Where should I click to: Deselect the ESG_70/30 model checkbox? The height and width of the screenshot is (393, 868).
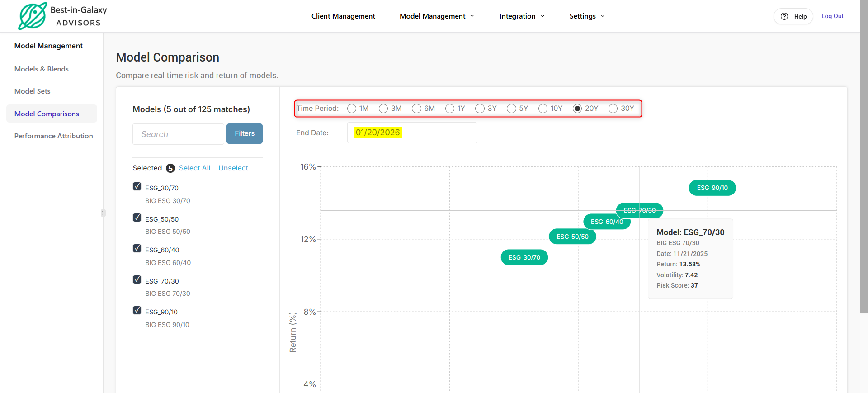pos(137,279)
